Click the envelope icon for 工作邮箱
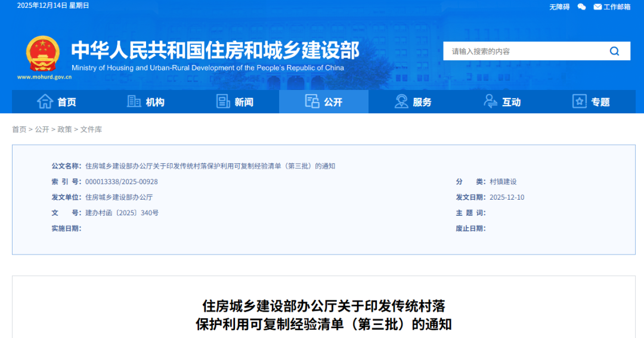The height and width of the screenshot is (338, 644). click(x=598, y=7)
